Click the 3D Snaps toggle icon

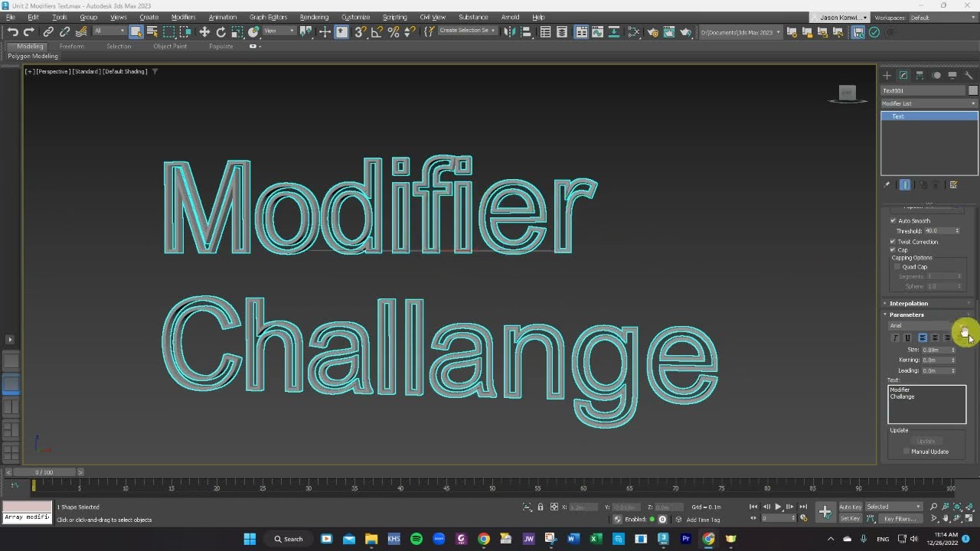pyautogui.click(x=360, y=31)
